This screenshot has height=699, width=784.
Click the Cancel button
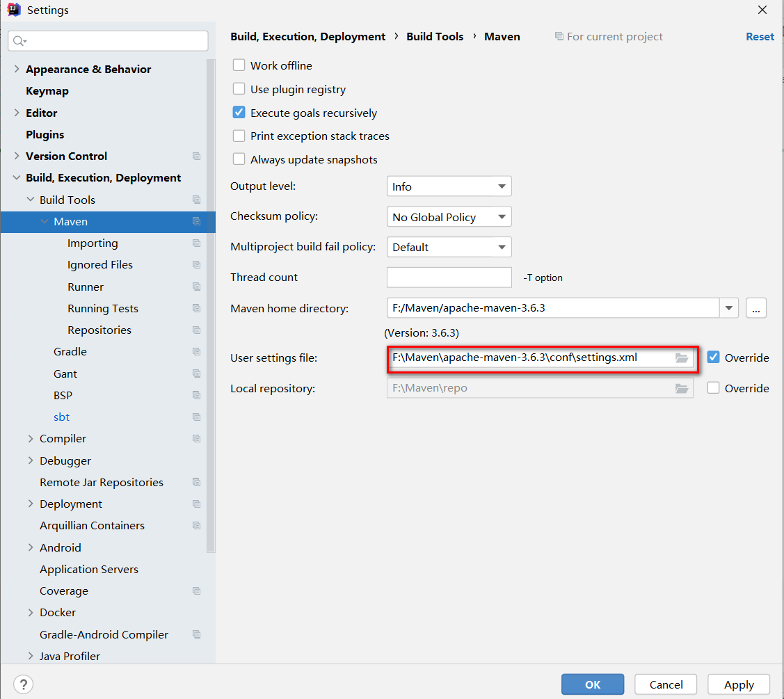point(666,684)
